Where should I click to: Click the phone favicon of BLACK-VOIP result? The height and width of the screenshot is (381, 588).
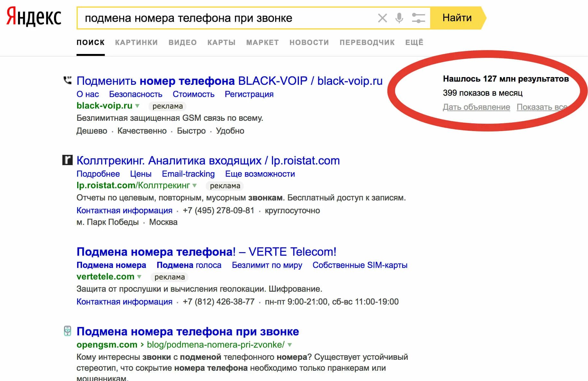(x=68, y=80)
